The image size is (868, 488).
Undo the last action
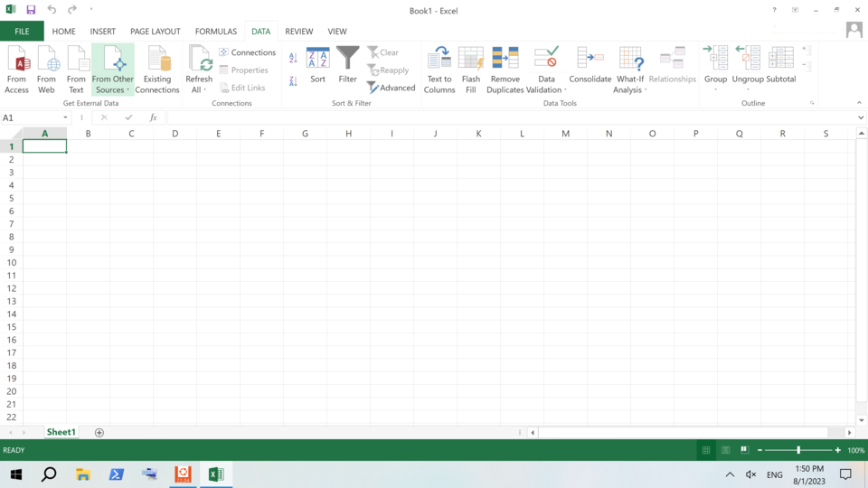coord(52,9)
